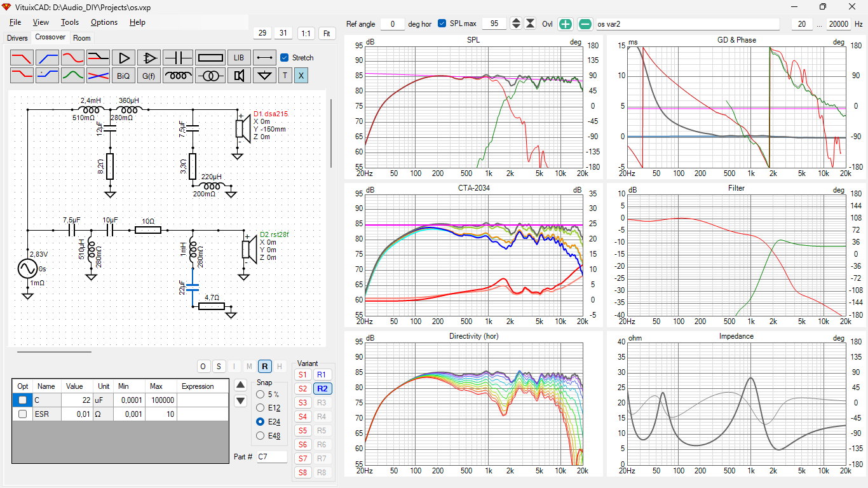Click the highlighted X toolbar button
868x488 pixels.
301,76
